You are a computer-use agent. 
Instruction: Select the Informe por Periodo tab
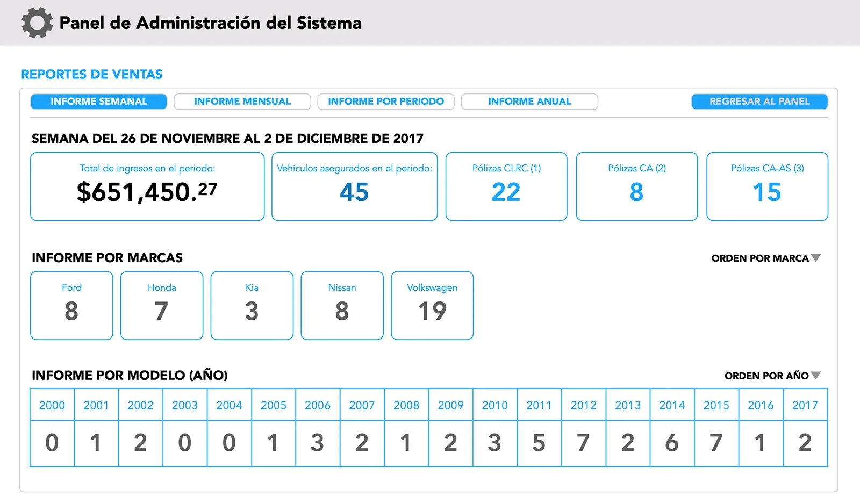[x=386, y=102]
